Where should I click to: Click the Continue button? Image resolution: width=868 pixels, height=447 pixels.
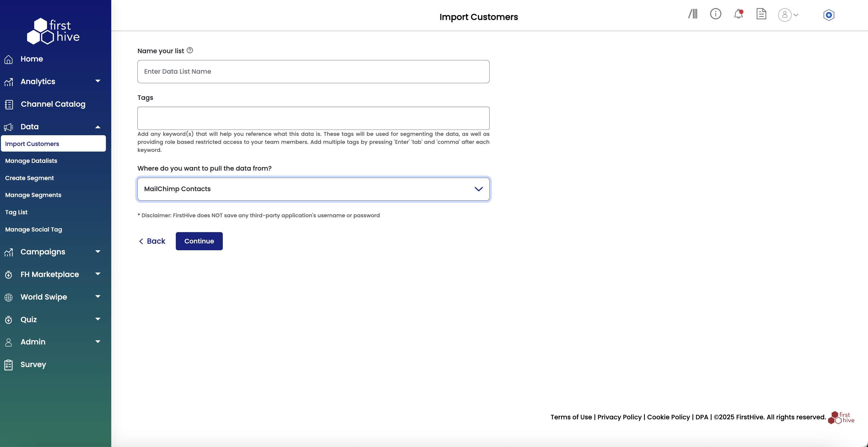[199, 241]
